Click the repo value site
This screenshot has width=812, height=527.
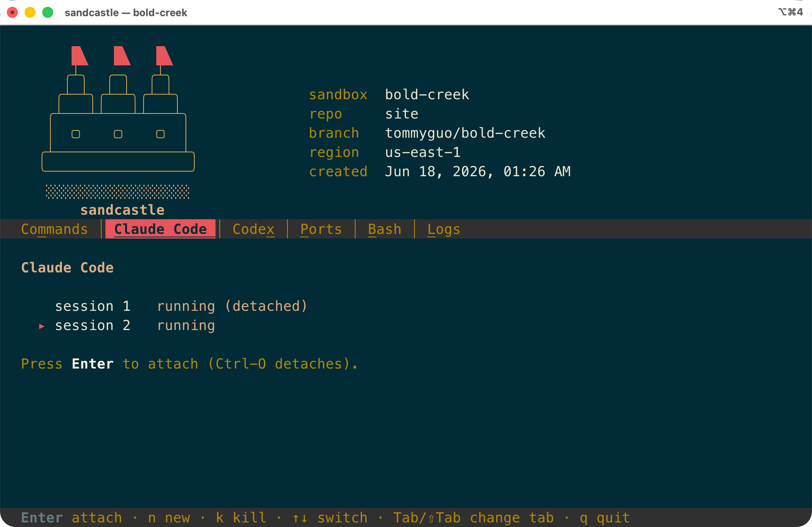tap(402, 114)
